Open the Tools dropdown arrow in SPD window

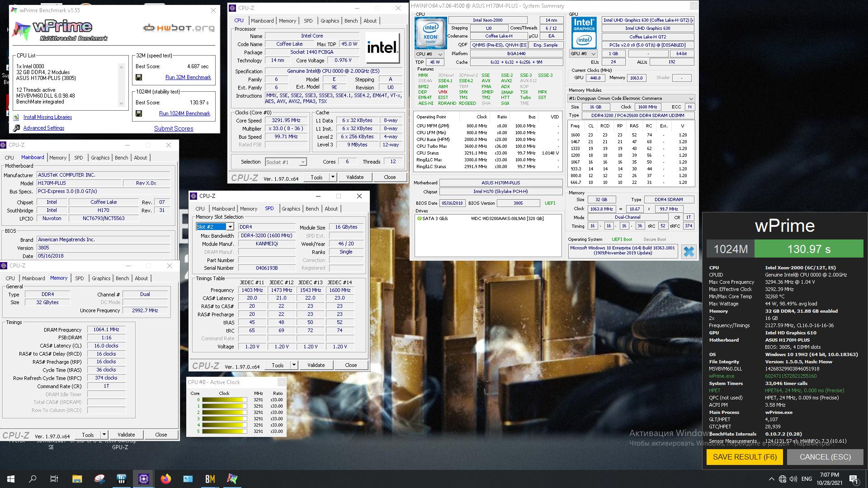point(294,365)
